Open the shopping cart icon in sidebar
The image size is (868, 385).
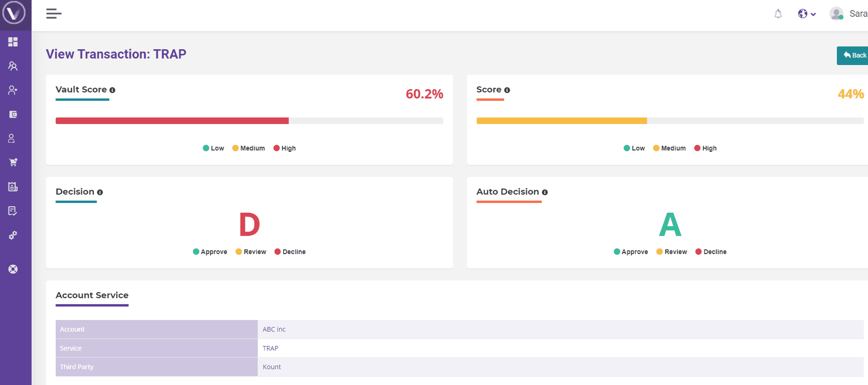13,163
